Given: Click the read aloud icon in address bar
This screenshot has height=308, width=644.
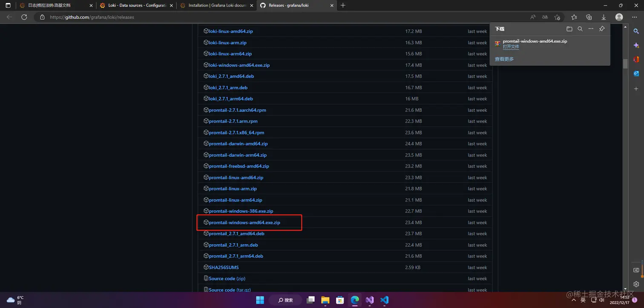Looking at the screenshot, I should (x=533, y=17).
